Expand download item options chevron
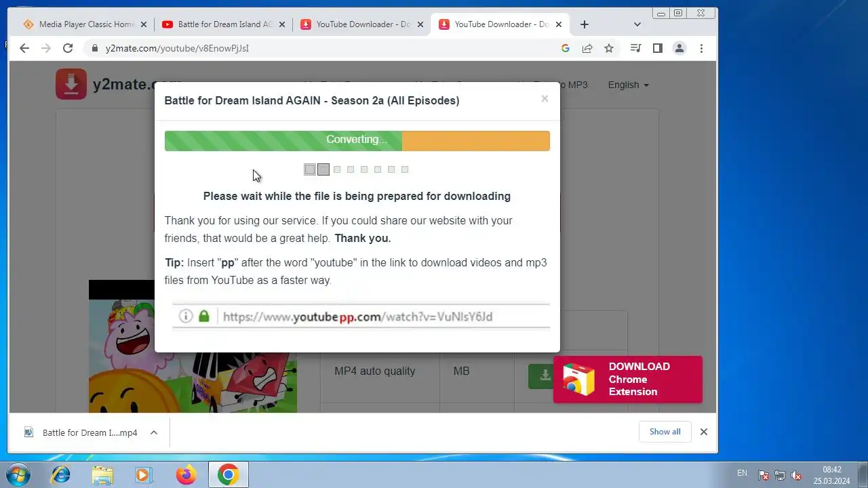The image size is (868, 488). tap(154, 432)
